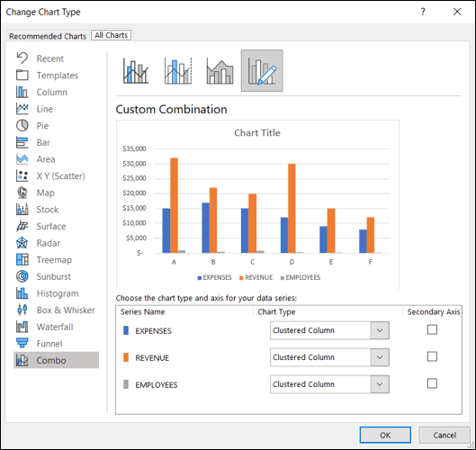
Task: Confirm with the OK button
Action: tap(385, 435)
